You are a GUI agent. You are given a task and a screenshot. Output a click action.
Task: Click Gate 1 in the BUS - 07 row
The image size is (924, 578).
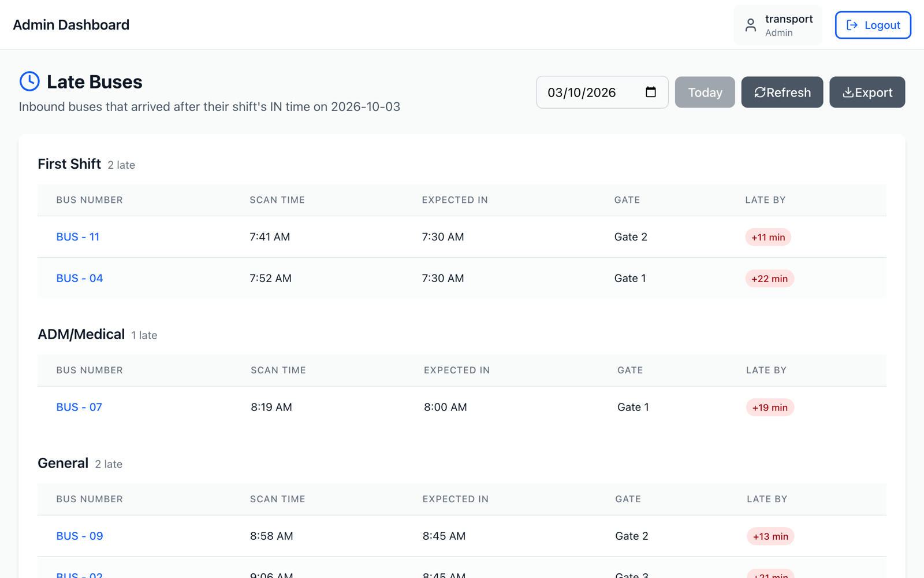633,407
